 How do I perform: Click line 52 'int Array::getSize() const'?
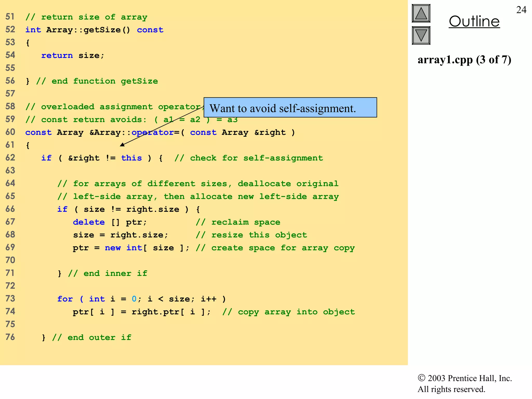[x=94, y=30]
